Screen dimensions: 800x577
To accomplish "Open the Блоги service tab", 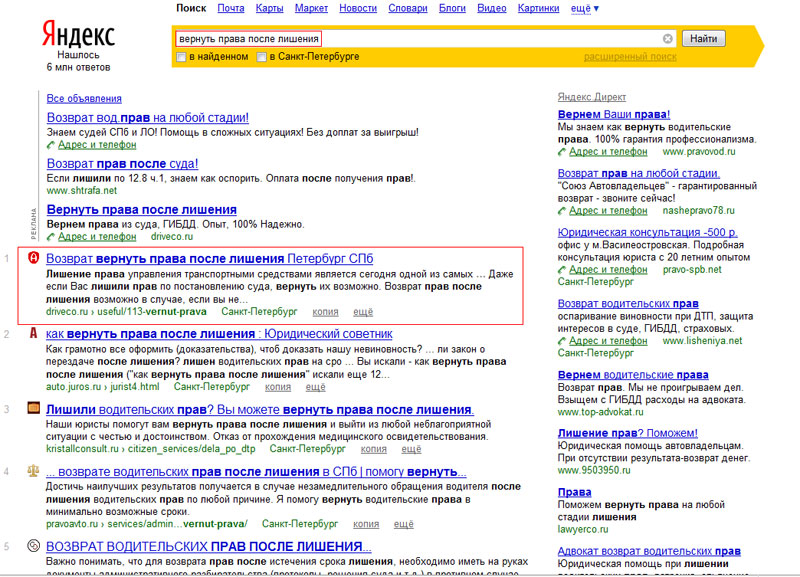I will 452,9.
